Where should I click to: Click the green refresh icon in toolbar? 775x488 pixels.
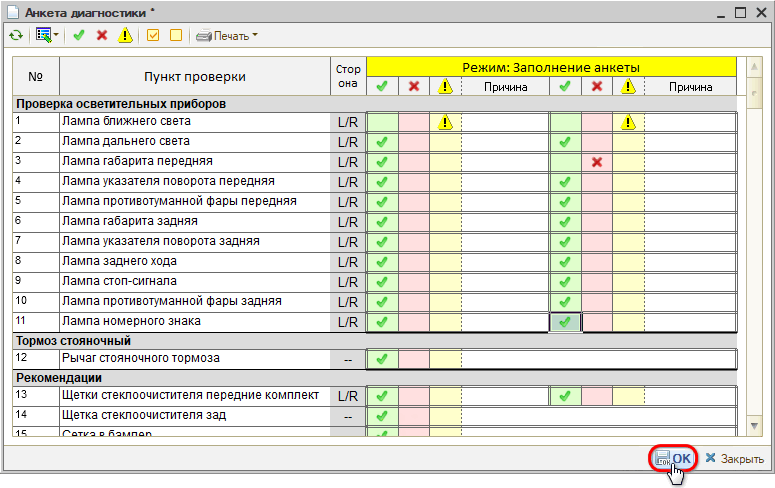click(x=15, y=35)
